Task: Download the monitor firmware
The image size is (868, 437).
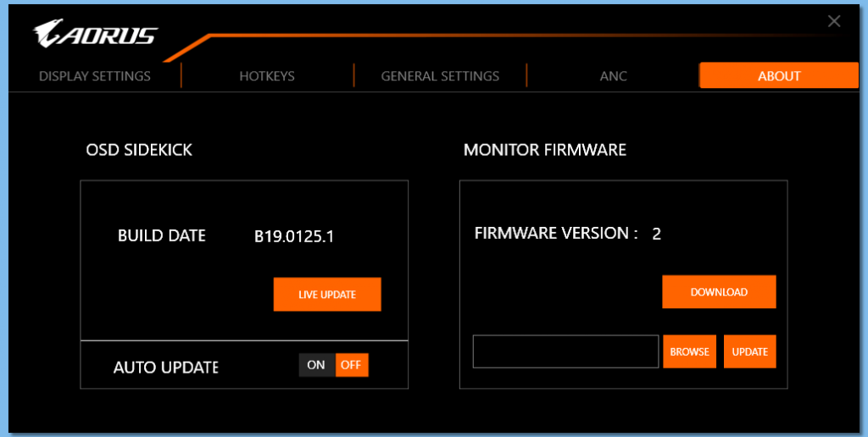Action: coord(719,292)
